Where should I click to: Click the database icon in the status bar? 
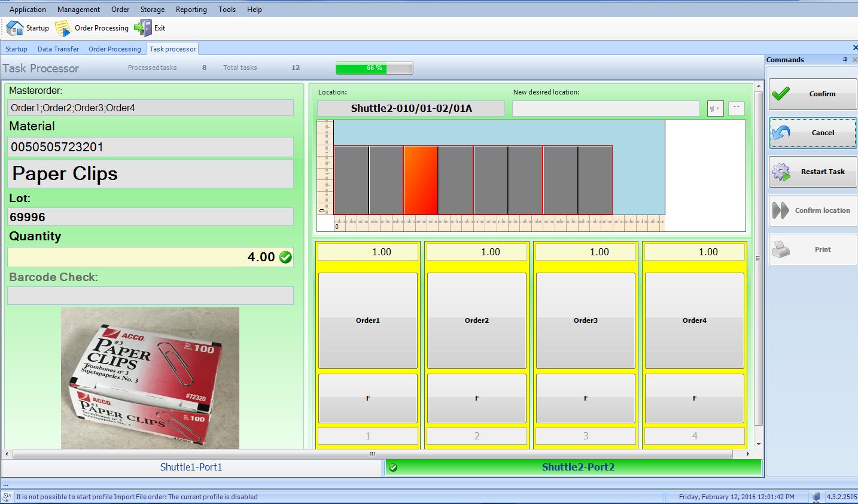pyautogui.click(x=816, y=497)
